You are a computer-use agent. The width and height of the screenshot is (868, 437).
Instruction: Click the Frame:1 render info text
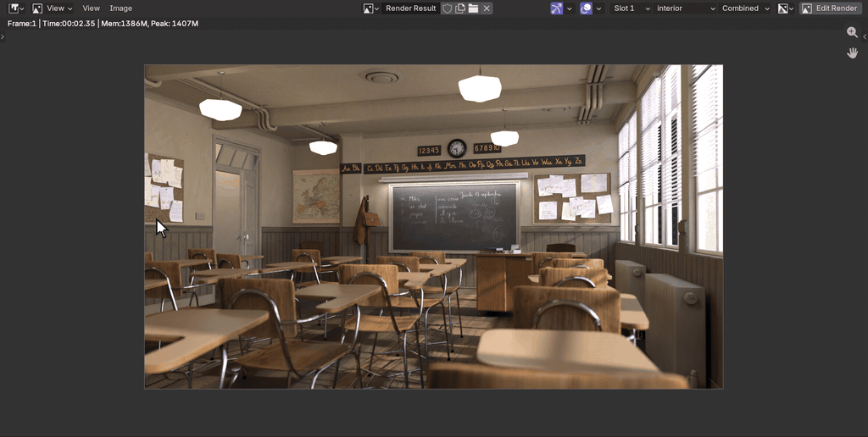click(x=103, y=23)
